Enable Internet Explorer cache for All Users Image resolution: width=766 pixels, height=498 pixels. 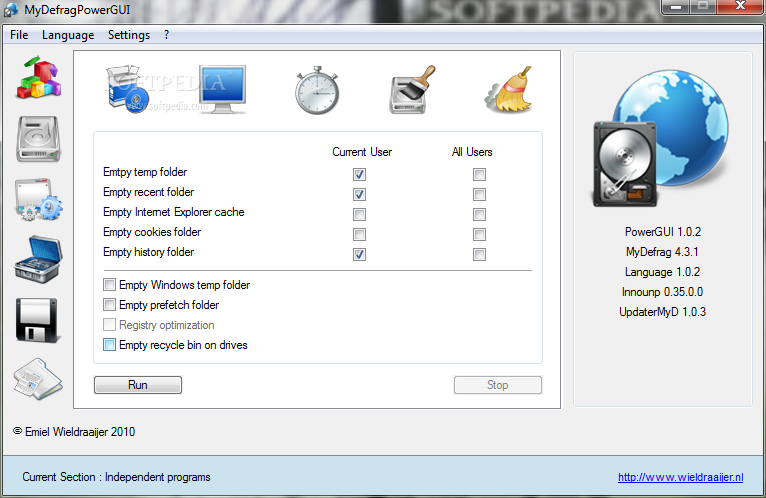tap(479, 215)
